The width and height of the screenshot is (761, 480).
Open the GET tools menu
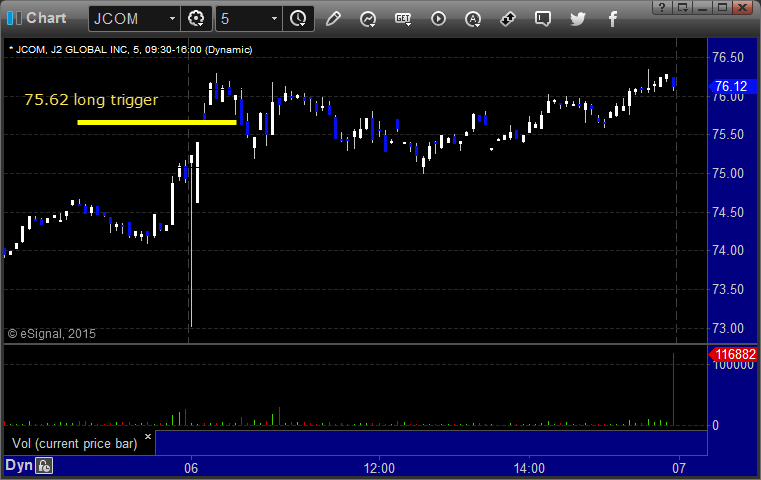coord(403,19)
